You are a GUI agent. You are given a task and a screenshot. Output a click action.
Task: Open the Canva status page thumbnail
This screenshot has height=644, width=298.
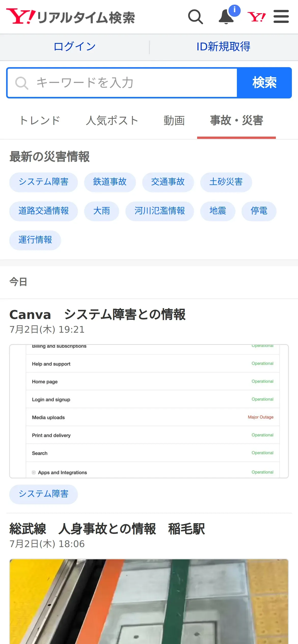(149, 411)
